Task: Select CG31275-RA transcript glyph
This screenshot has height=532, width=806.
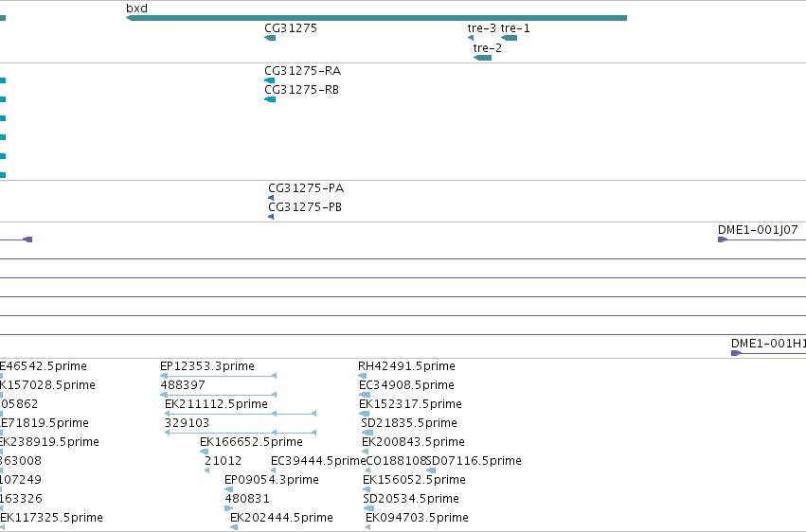Action: point(269,80)
